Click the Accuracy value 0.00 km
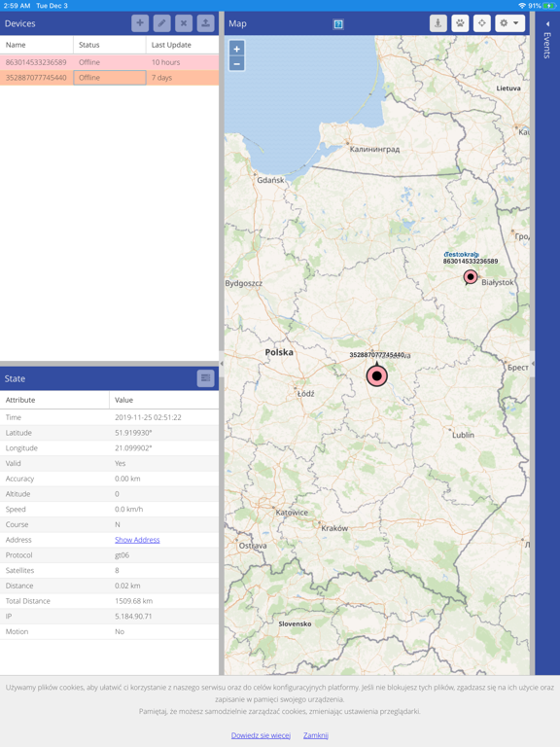560x747 pixels. [127, 479]
